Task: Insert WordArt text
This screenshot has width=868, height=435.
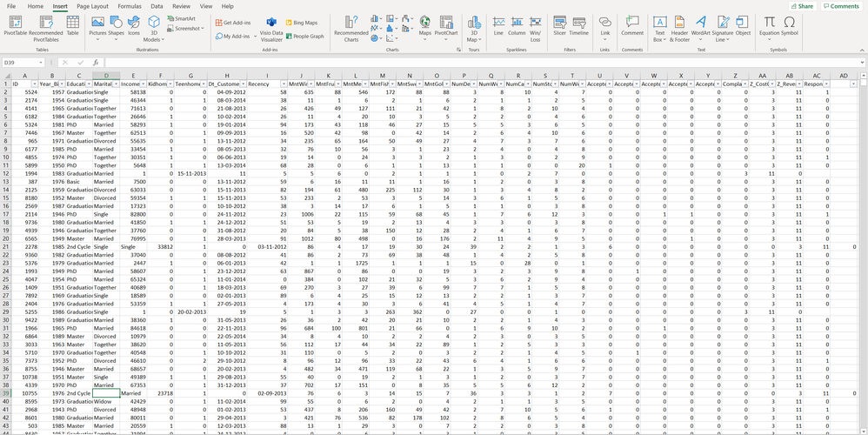Action: pos(701,26)
